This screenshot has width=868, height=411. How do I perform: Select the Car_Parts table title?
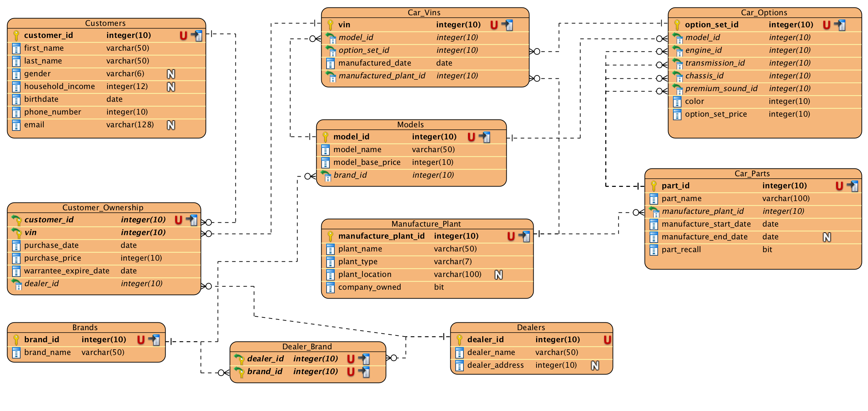coord(752,174)
